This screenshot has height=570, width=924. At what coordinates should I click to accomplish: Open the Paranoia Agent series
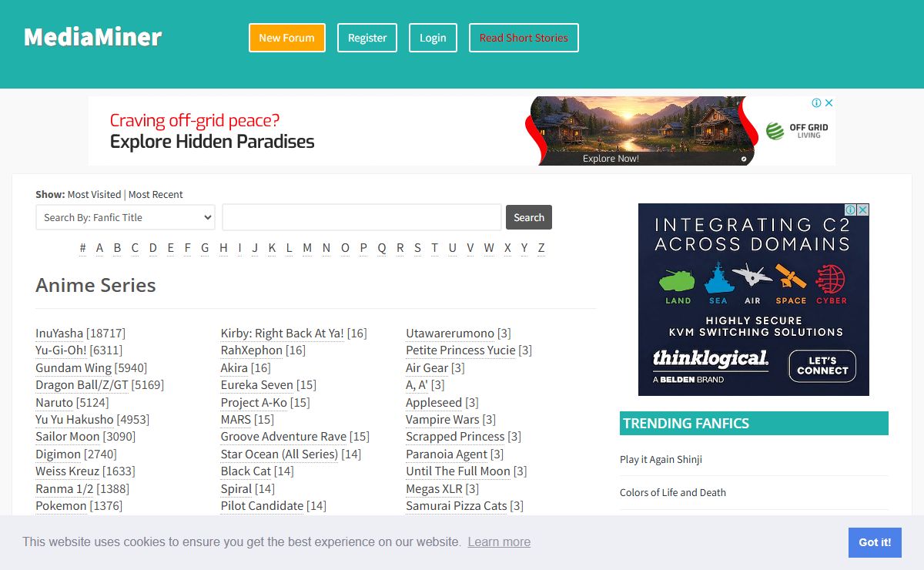click(x=447, y=454)
